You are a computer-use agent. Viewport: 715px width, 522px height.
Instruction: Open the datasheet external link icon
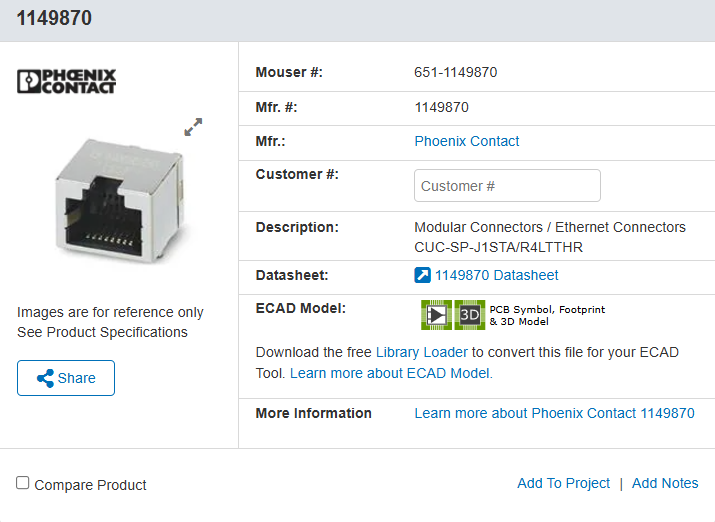tap(422, 275)
